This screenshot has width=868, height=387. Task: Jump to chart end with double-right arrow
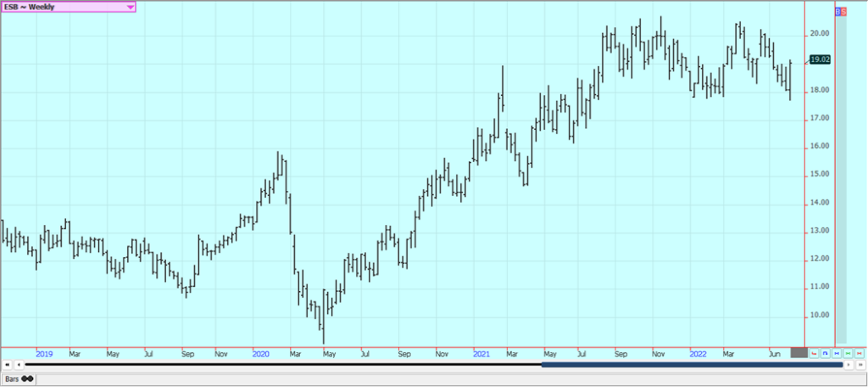[861, 364]
